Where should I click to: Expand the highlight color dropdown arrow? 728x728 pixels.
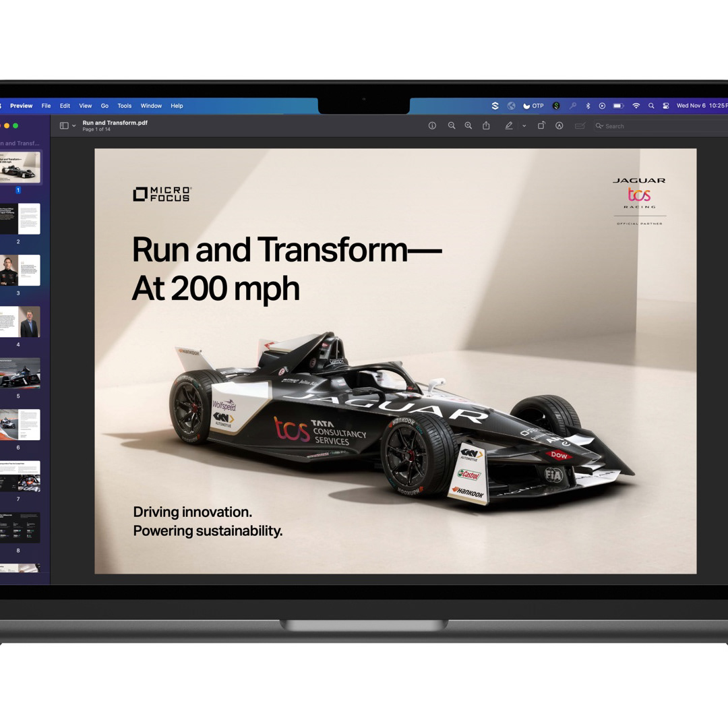click(524, 126)
